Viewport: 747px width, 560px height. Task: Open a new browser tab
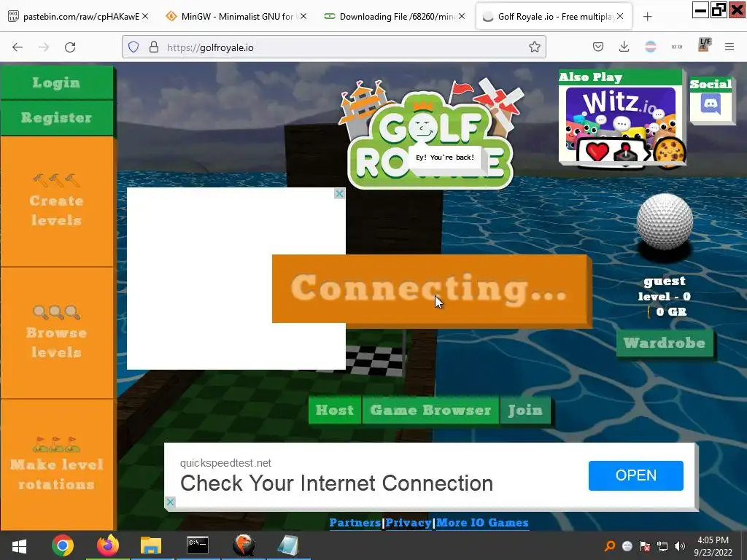coord(647,17)
